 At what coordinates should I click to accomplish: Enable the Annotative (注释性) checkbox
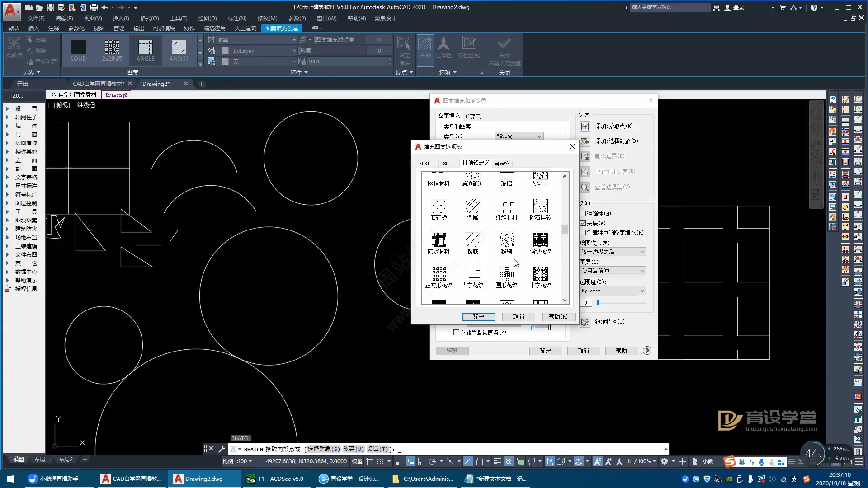pos(583,214)
